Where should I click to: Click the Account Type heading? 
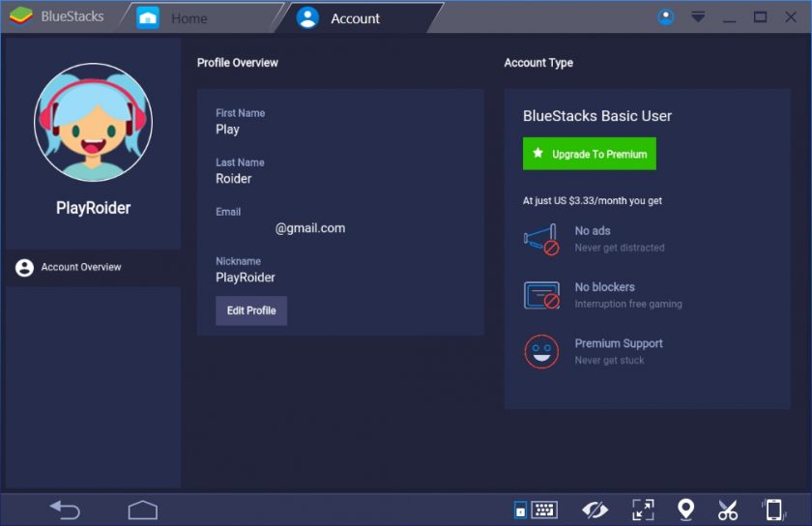538,63
